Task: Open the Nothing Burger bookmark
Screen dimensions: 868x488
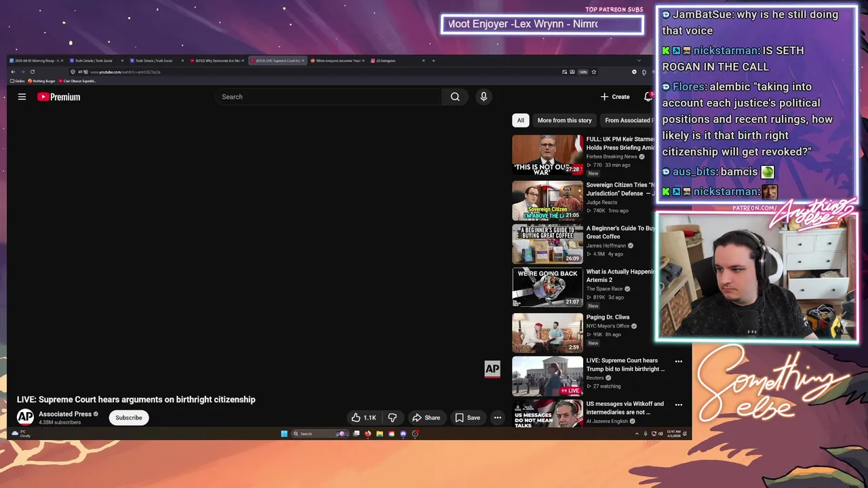Action: (43, 81)
